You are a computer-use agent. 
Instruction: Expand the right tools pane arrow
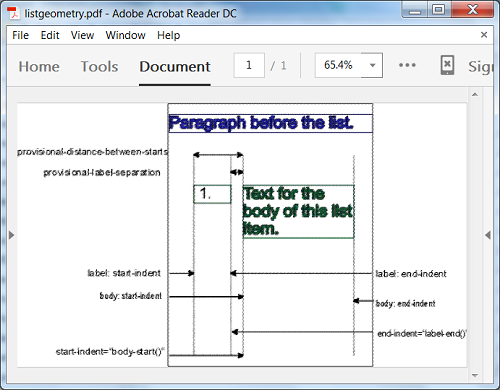488,235
